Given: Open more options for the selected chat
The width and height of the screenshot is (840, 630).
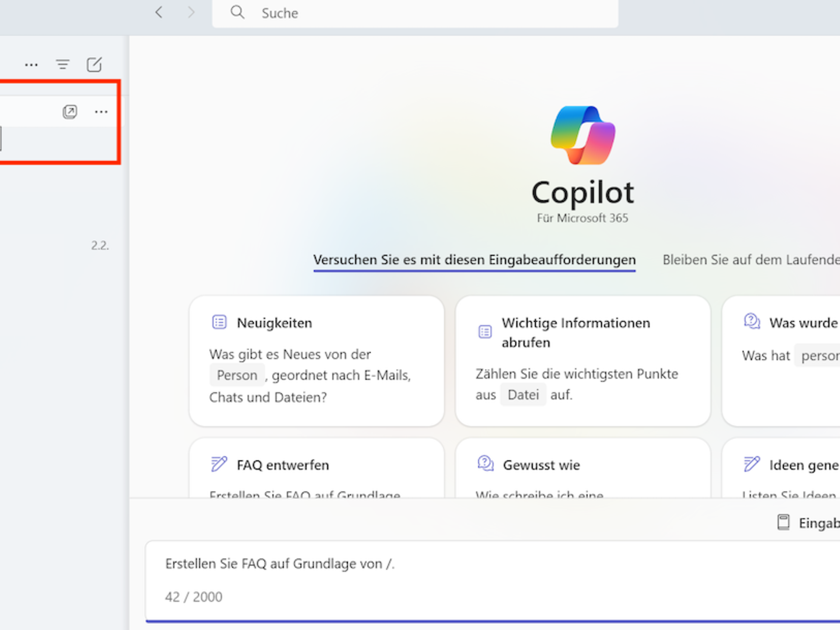Looking at the screenshot, I should click(101, 112).
